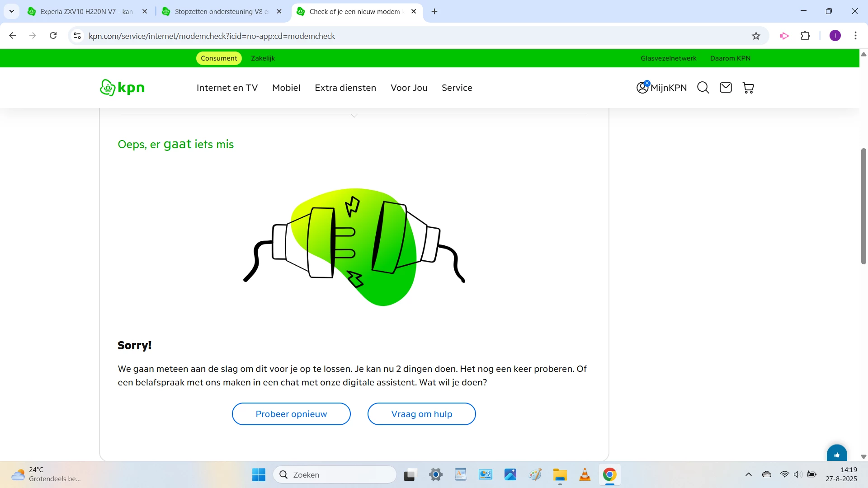
Task: Open the mail envelope icon
Action: 726,88
